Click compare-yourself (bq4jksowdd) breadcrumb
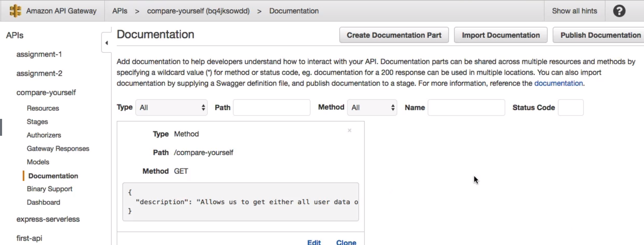 (x=198, y=11)
